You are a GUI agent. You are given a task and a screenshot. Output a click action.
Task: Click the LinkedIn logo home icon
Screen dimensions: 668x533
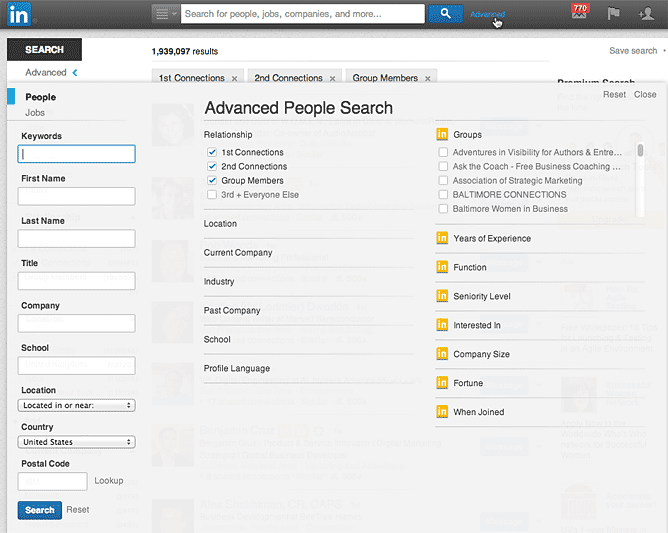click(19, 14)
